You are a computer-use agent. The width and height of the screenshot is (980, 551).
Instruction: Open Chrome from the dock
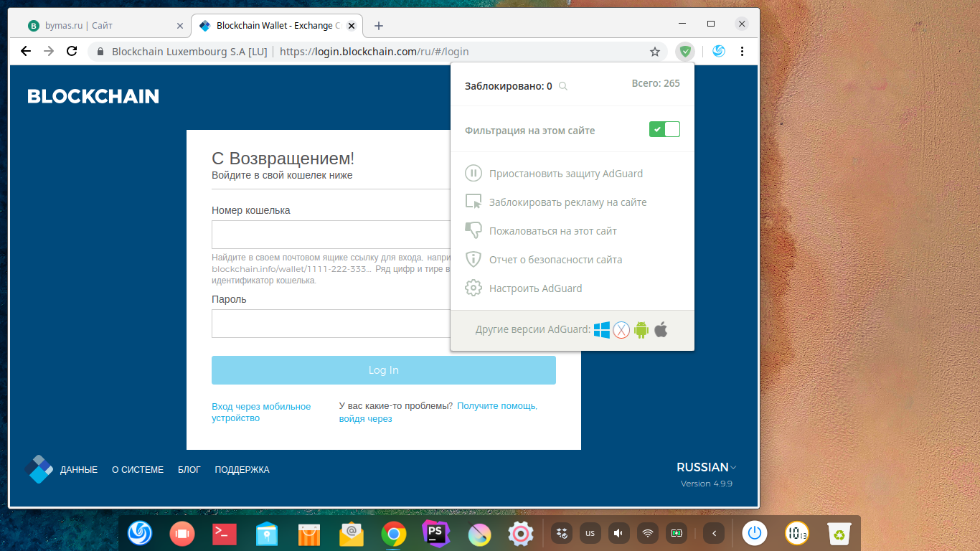(393, 533)
